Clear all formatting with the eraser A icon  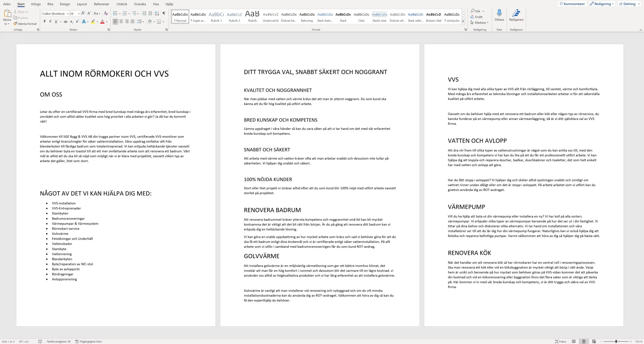(106, 13)
